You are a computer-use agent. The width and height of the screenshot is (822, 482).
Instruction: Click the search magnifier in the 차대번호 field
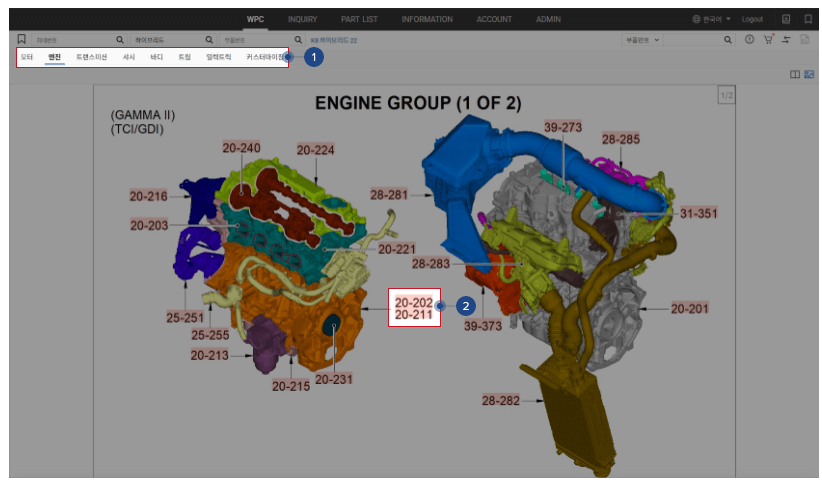point(120,40)
